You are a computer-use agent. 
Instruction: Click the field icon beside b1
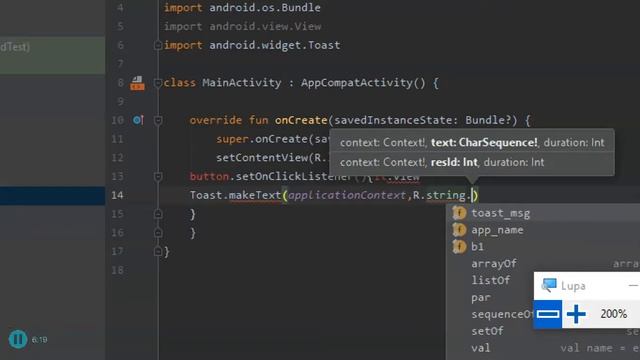(459, 247)
